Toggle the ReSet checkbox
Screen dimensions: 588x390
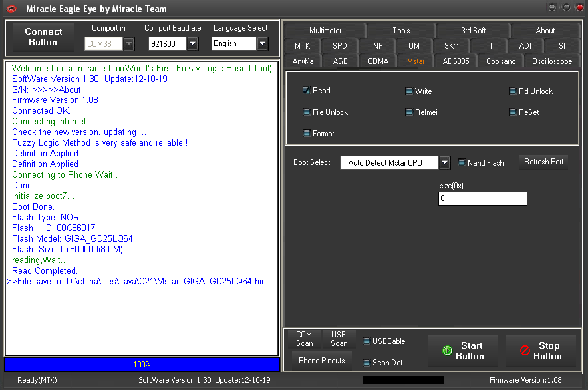(513, 112)
